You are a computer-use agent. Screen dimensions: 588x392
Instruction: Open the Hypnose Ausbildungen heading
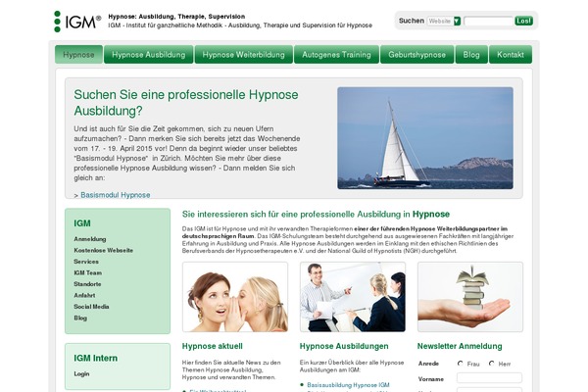tap(344, 346)
